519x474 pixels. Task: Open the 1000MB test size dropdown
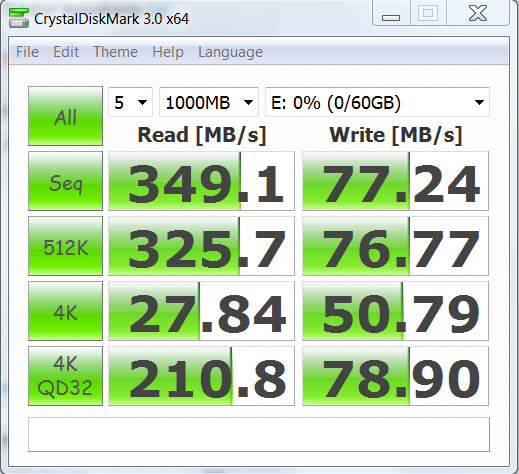[x=209, y=102]
